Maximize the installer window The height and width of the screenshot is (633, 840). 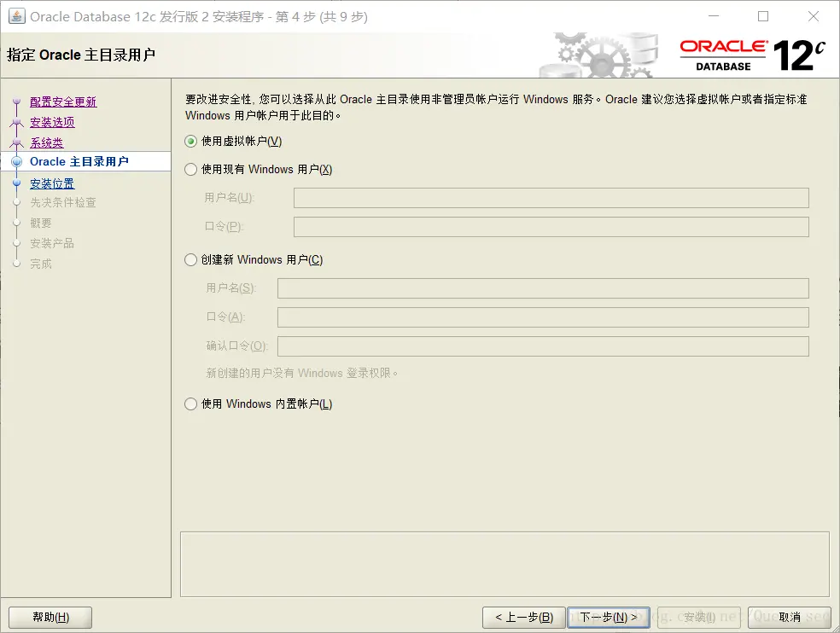click(x=763, y=16)
